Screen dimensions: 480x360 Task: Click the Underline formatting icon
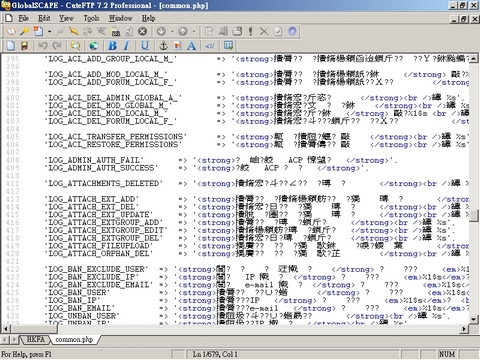(145, 46)
